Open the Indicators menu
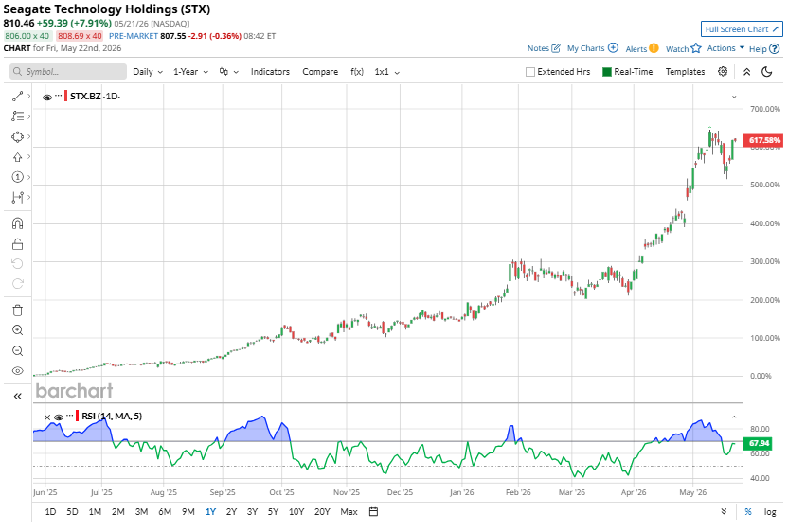 click(x=270, y=72)
